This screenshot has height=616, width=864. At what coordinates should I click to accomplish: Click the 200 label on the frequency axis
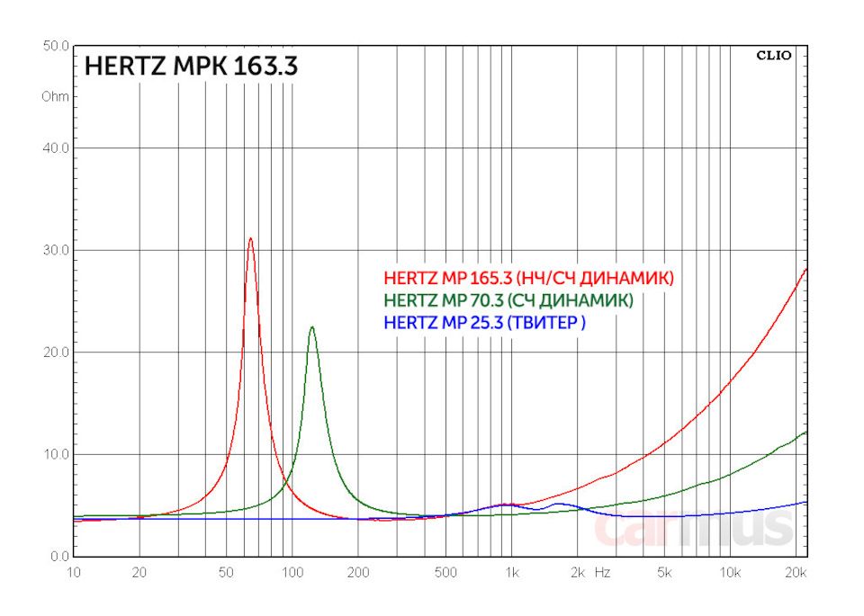tap(358, 573)
